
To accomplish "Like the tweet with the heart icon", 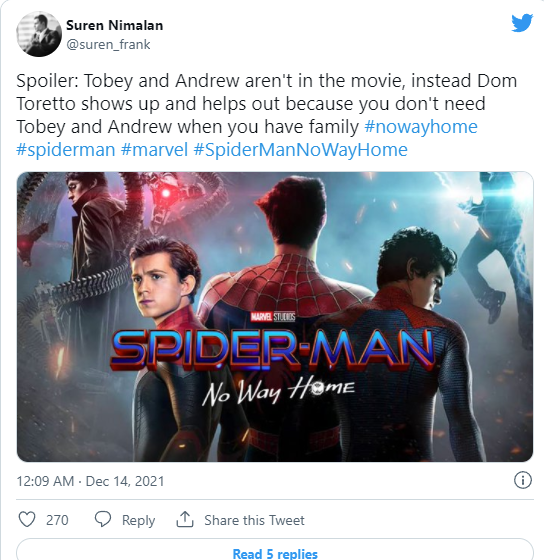I will coord(27,520).
